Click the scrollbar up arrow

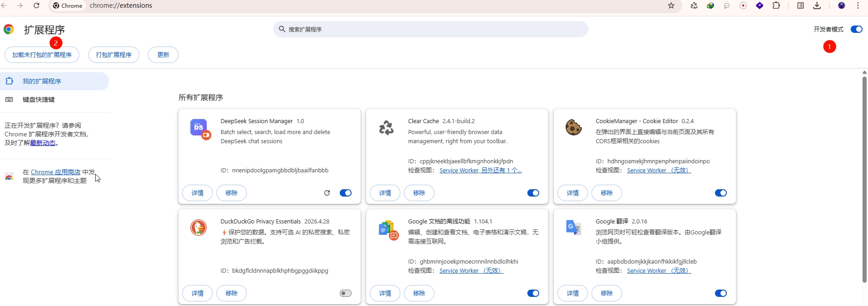[864, 73]
